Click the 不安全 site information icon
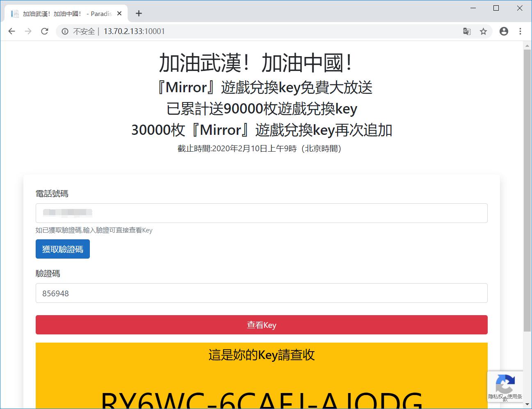This screenshot has height=409, width=532. click(x=65, y=31)
